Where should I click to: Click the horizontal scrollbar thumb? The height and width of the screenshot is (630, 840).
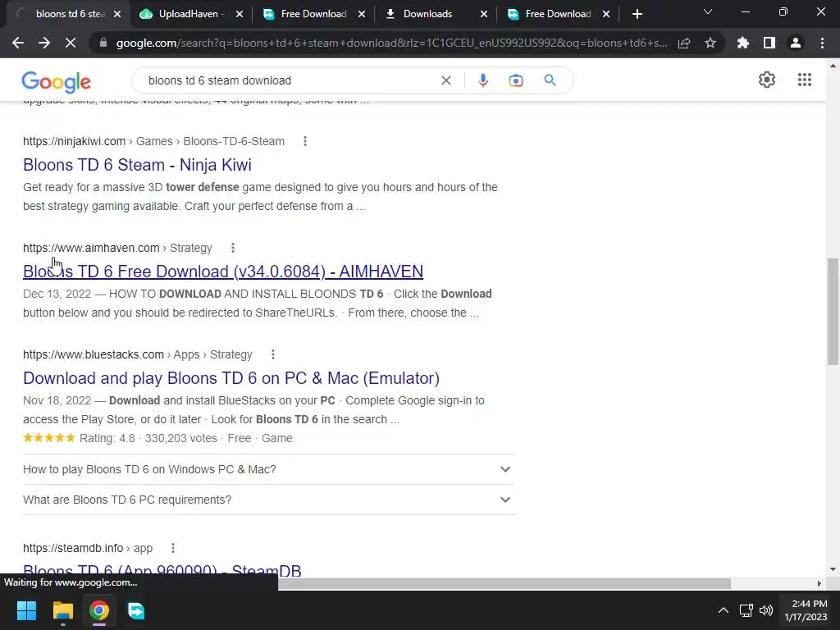tap(504, 583)
